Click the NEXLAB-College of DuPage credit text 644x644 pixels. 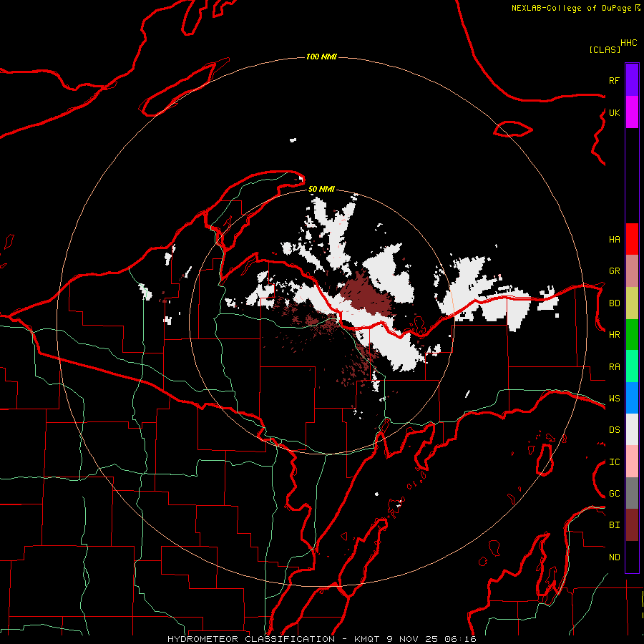pyautogui.click(x=571, y=8)
